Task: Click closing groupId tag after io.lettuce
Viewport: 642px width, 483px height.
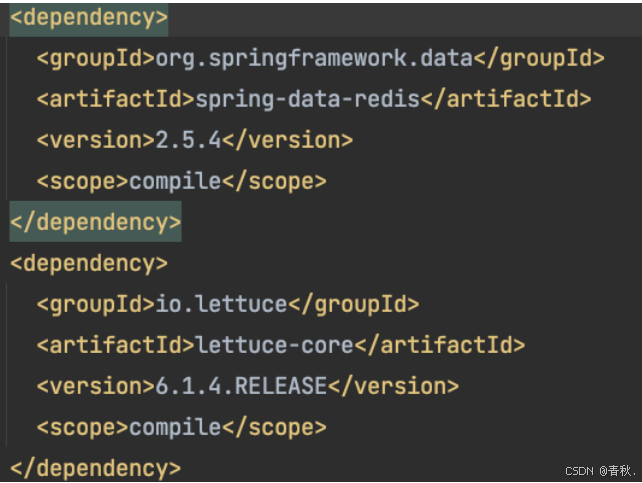Action: pos(352,304)
